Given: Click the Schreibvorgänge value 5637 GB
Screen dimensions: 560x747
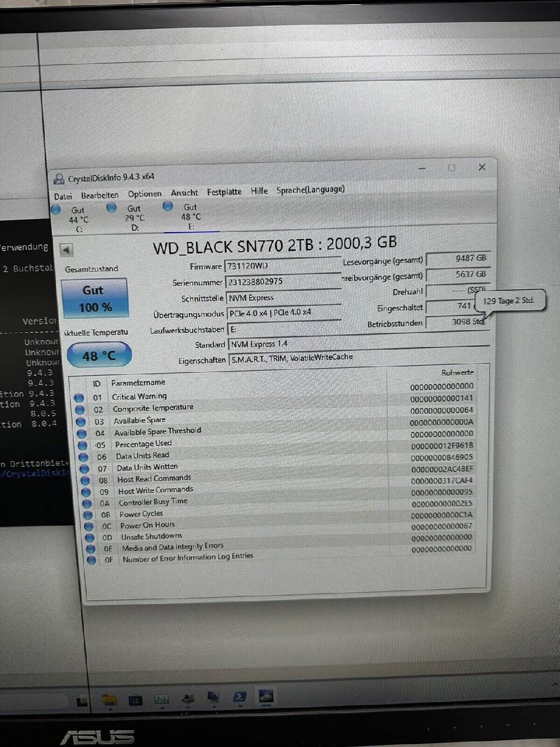Looking at the screenshot, I should pos(458,275).
